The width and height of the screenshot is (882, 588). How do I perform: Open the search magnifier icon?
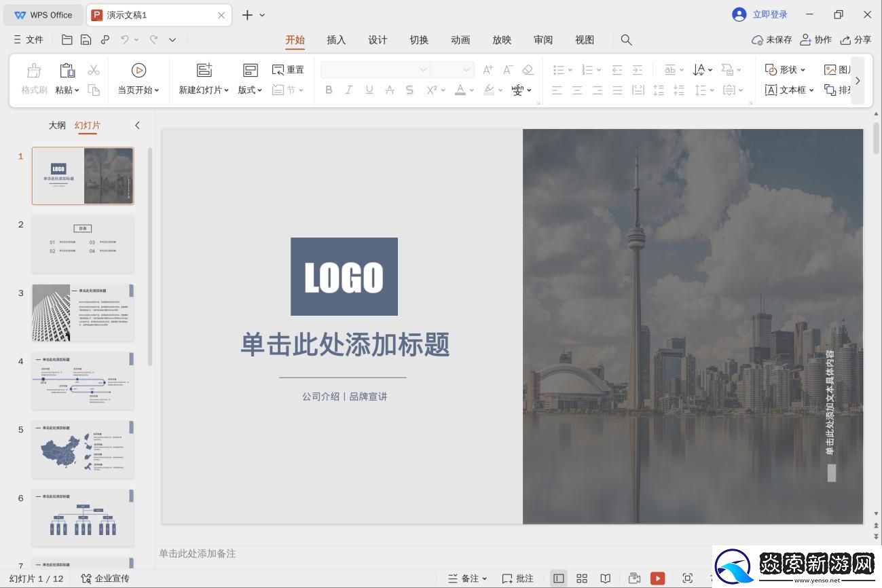[x=626, y=40]
